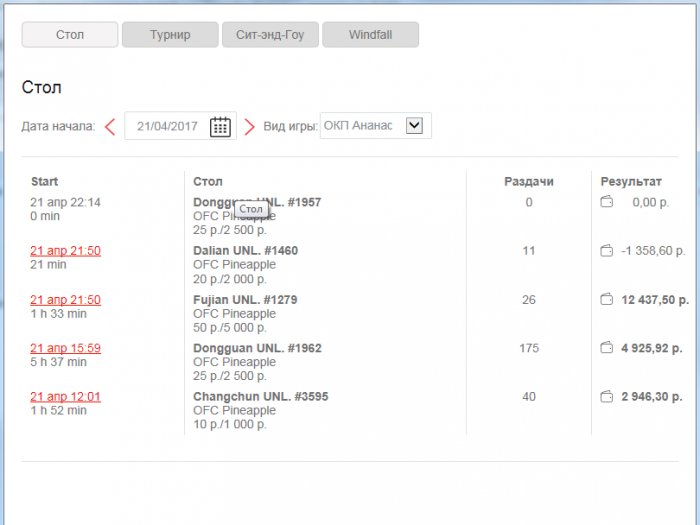This screenshot has height=525, width=700.
Task: Expand the Вид игры dropdown arrow
Action: [414, 125]
